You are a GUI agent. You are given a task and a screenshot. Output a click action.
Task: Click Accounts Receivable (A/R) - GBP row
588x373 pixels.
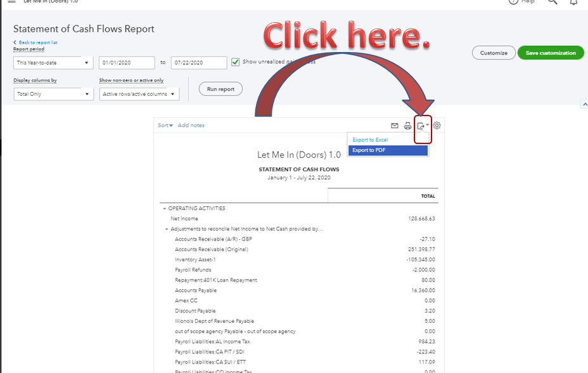click(299, 239)
